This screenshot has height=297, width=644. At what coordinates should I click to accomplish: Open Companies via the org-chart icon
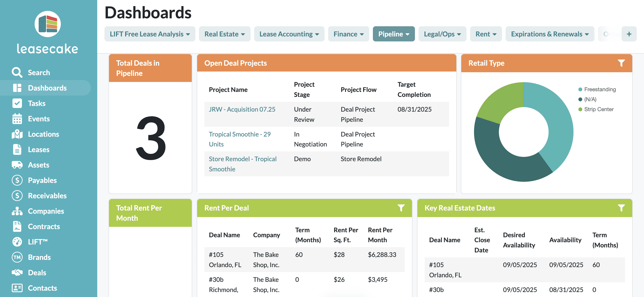tap(17, 211)
